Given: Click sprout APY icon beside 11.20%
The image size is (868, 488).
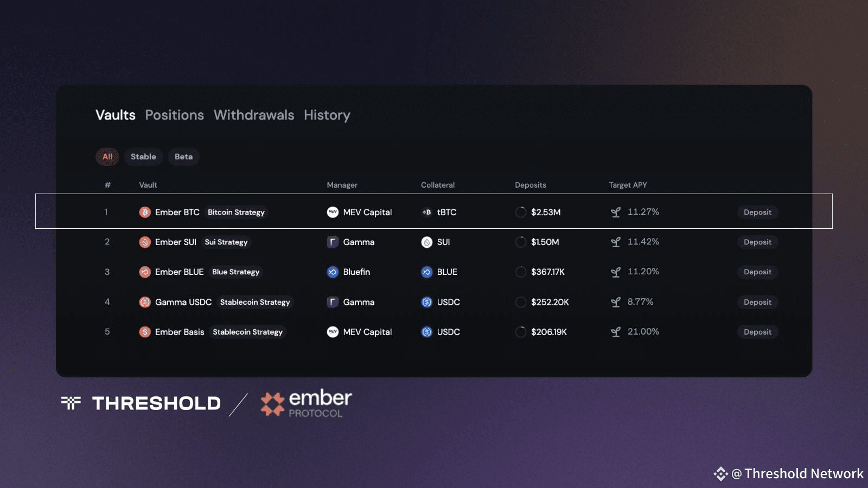Looking at the screenshot, I should pos(616,272).
